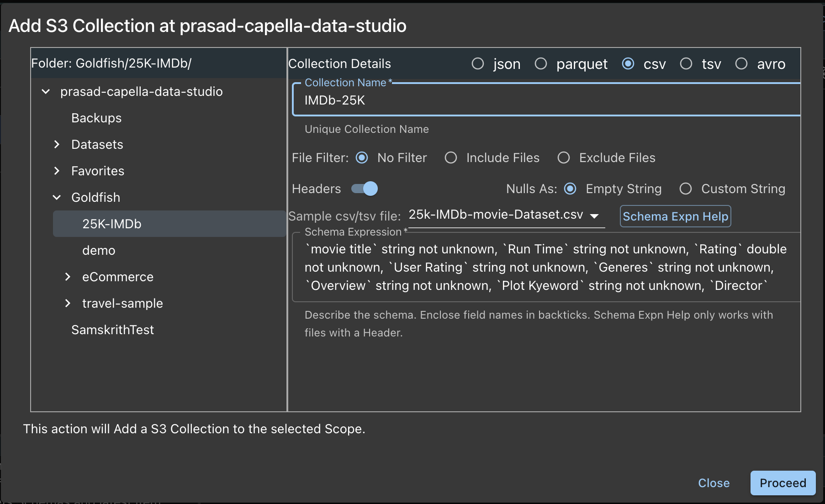Set Nulls As to Empty String
The width and height of the screenshot is (825, 504).
click(570, 189)
